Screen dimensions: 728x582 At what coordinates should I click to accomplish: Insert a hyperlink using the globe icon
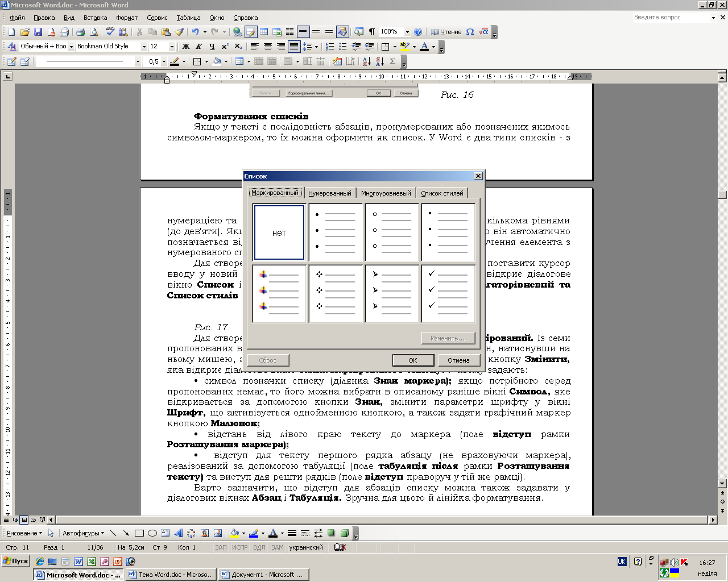[237, 32]
